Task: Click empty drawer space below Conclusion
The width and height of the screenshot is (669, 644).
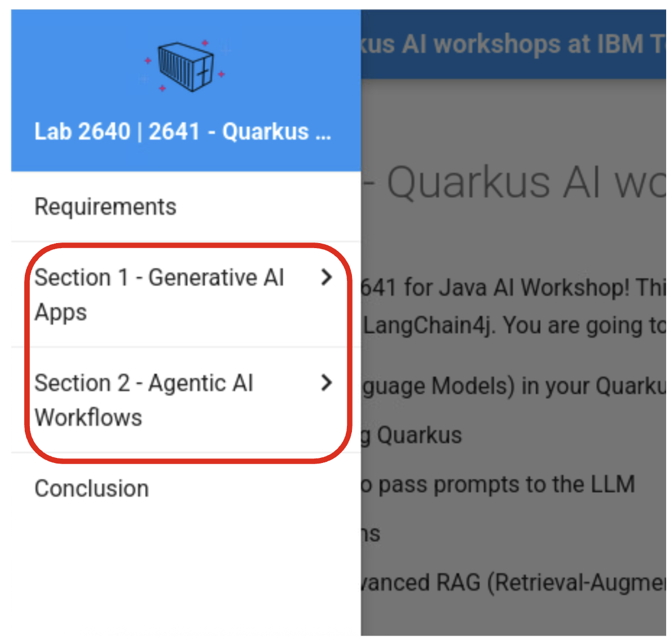Action: [x=186, y=570]
